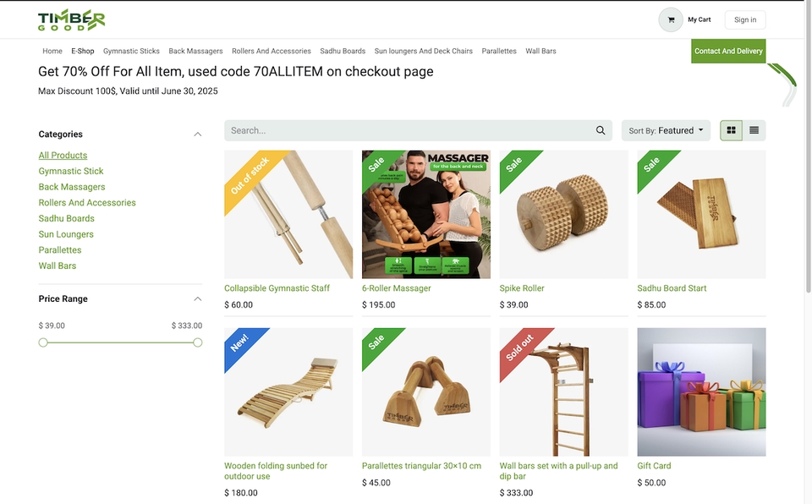Viewport: 812px width, 504px height.
Task: Click Contact And Delivery button
Action: coord(728,51)
